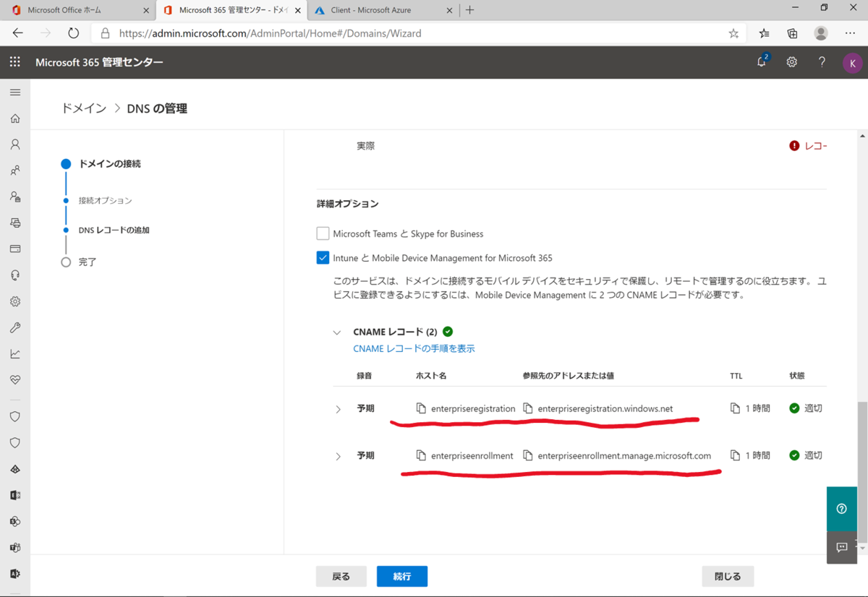Open account avatar K menu
868x597 pixels.
pyautogui.click(x=853, y=63)
